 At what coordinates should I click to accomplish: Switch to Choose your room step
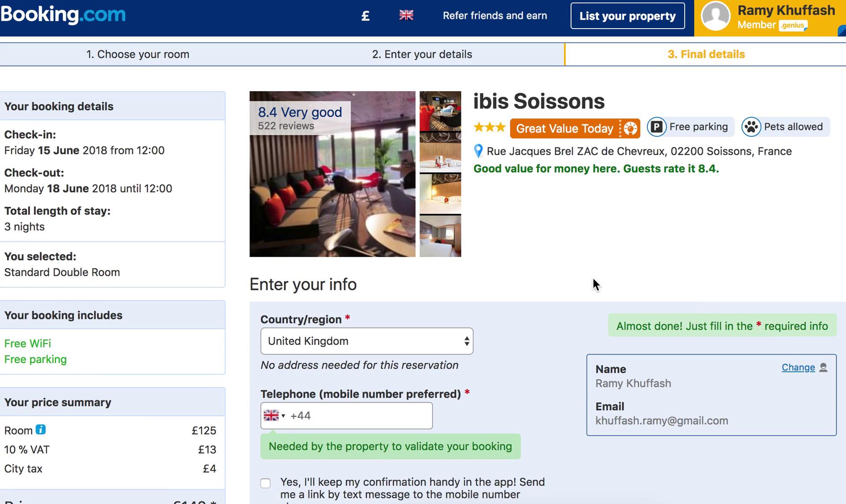pyautogui.click(x=137, y=53)
